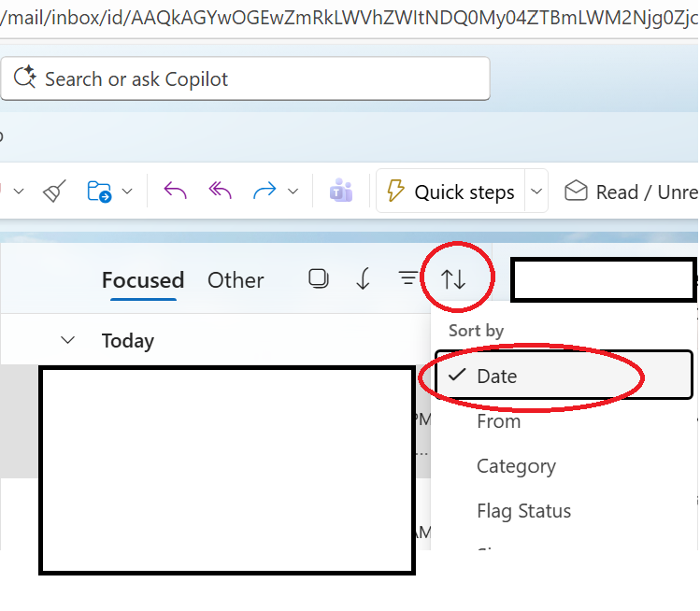The image size is (700, 611).
Task: Click the Quick steps button
Action: click(450, 192)
